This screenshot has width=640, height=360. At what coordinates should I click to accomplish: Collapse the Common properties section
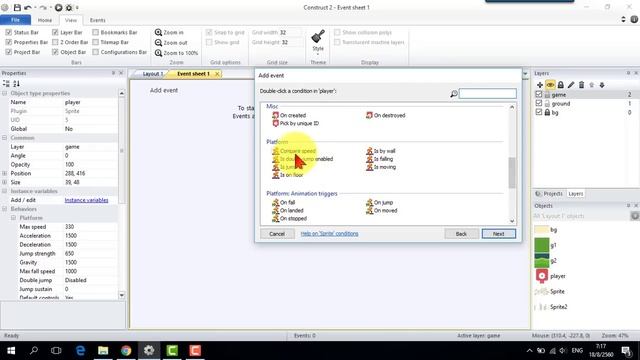click(x=4, y=138)
